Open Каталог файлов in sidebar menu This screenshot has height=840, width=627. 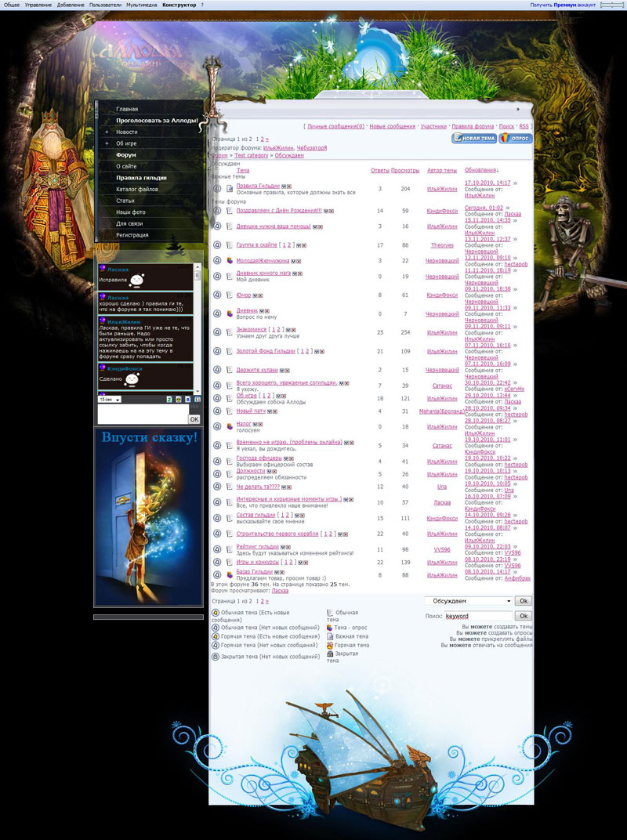pyautogui.click(x=137, y=189)
